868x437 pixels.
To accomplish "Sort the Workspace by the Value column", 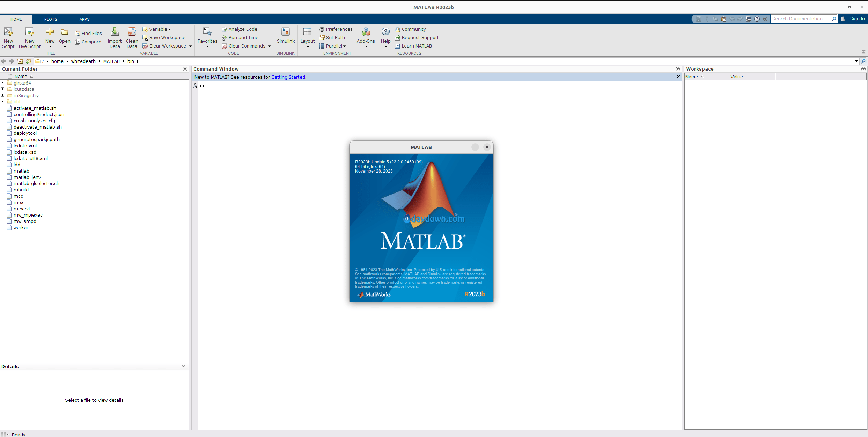I will click(x=752, y=77).
